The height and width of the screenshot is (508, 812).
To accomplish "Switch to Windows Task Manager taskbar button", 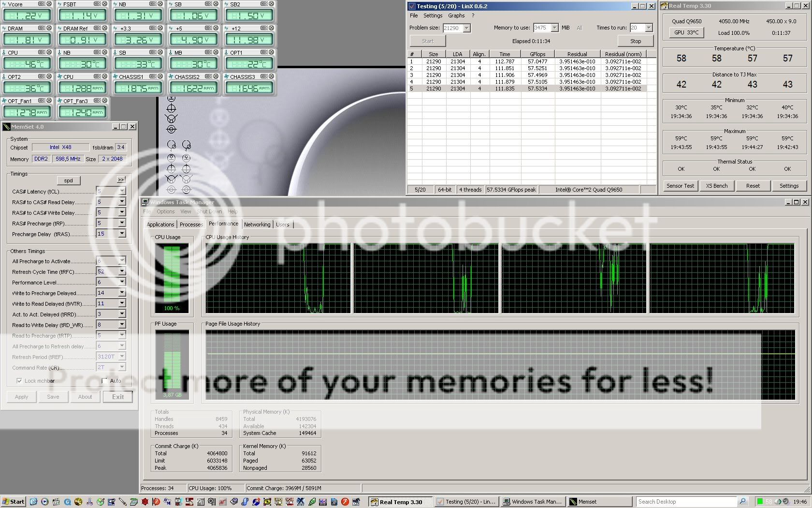I will click(532, 502).
